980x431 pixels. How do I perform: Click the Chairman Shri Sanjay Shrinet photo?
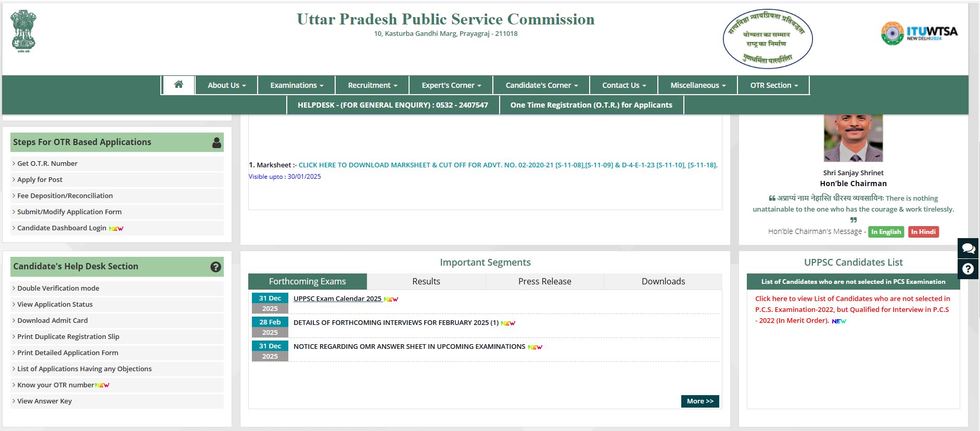[853, 138]
